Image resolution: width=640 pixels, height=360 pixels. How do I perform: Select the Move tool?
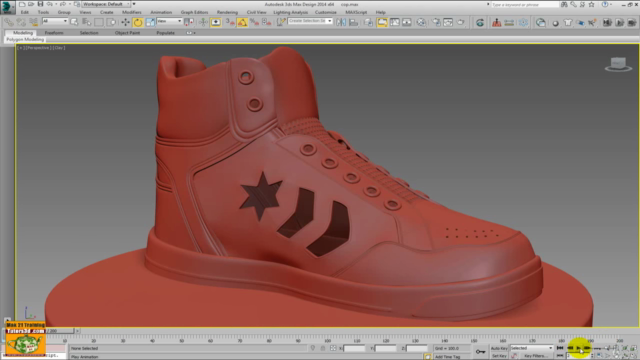click(125, 22)
